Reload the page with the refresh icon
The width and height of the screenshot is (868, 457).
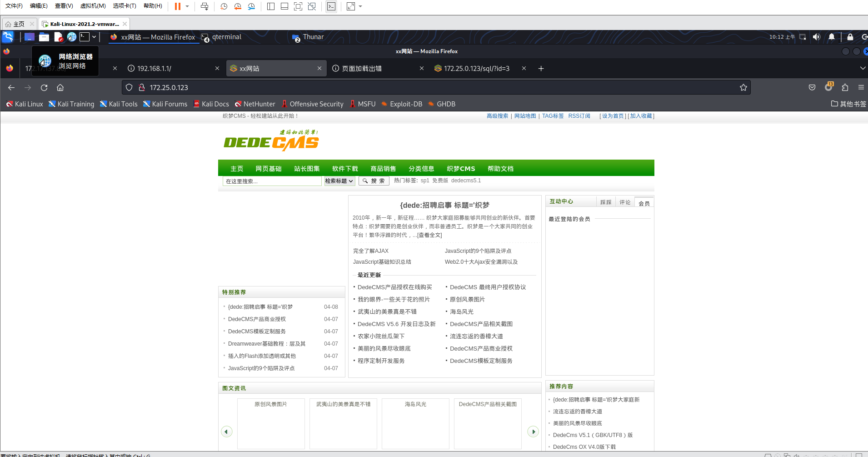[x=44, y=87]
